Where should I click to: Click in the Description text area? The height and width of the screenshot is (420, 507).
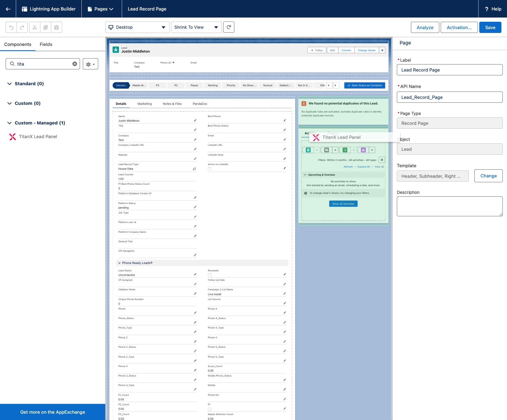[449, 206]
